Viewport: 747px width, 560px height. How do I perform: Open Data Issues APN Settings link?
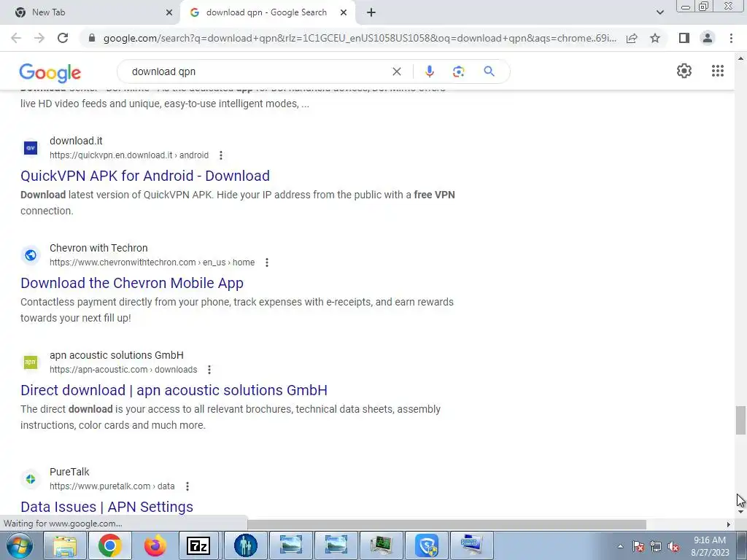tap(107, 507)
